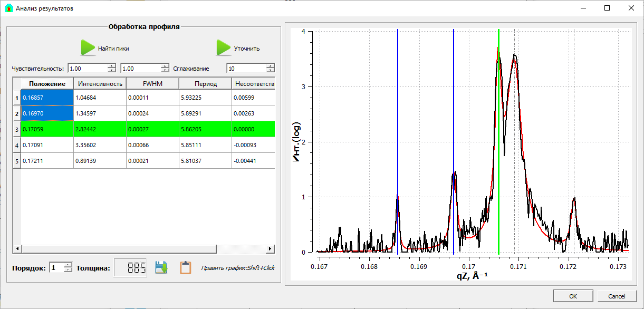
Task: Click the green play icon for "Уточнить"
Action: coord(224,48)
